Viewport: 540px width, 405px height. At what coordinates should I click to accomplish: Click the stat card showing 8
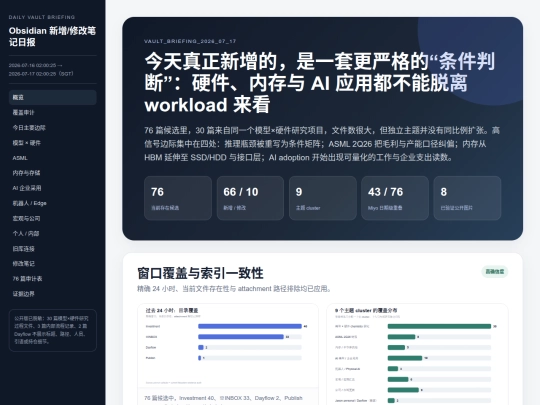click(x=467, y=198)
